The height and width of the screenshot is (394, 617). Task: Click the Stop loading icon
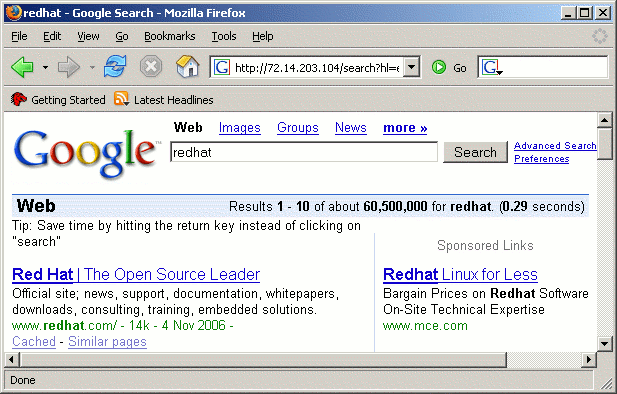(x=151, y=67)
